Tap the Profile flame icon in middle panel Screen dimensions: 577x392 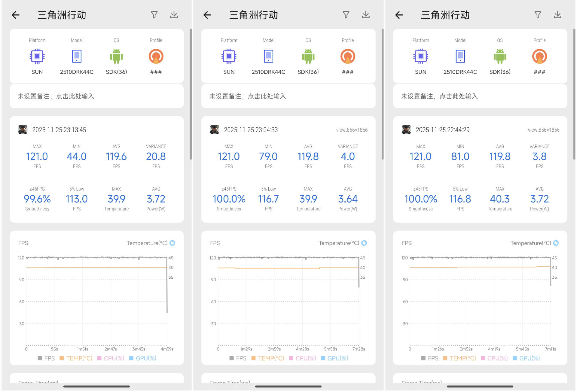tap(348, 57)
